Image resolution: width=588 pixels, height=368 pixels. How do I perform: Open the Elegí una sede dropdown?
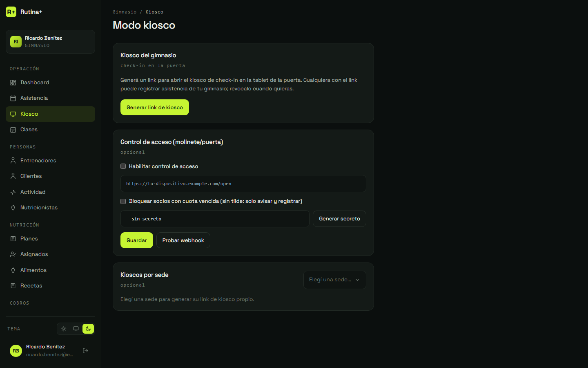(335, 280)
